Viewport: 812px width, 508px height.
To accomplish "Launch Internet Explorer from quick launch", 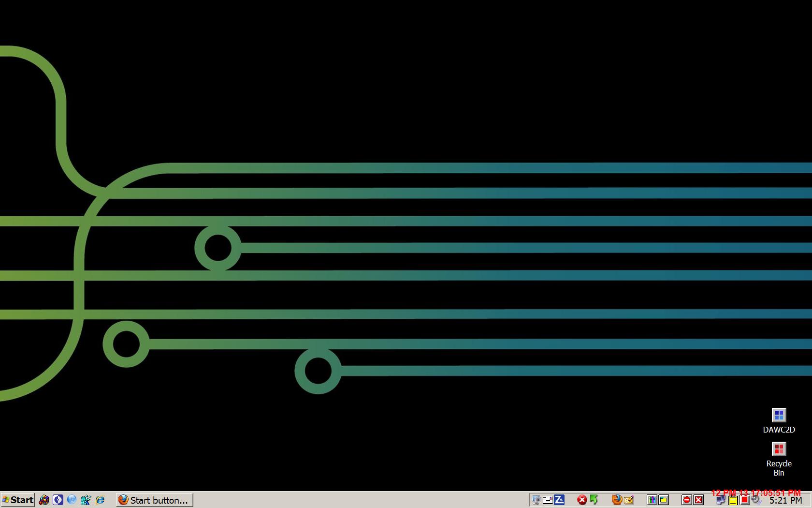I will [x=100, y=500].
